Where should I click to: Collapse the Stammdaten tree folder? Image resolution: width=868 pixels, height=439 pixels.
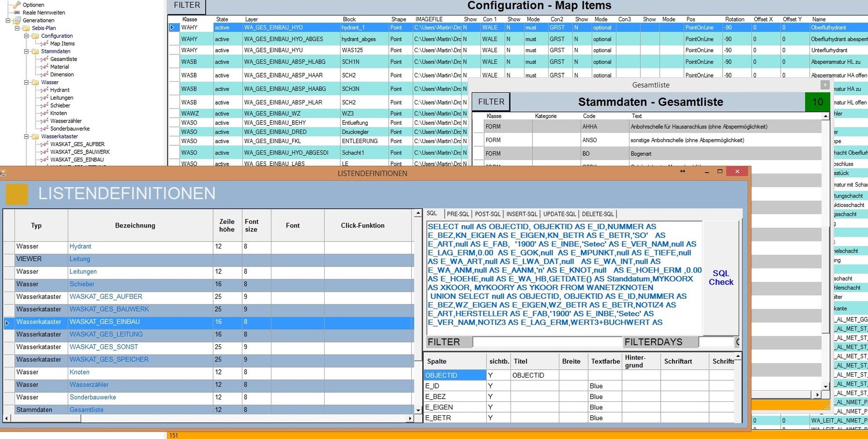(26, 51)
